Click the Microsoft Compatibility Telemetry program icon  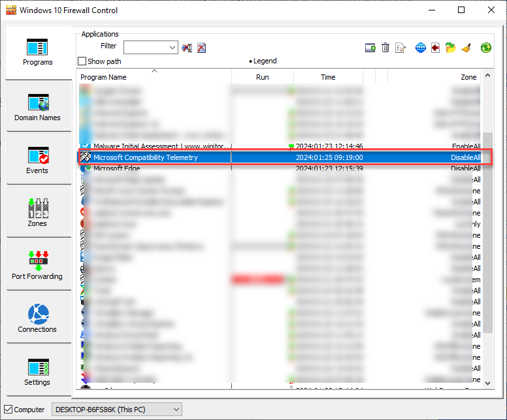tap(86, 157)
